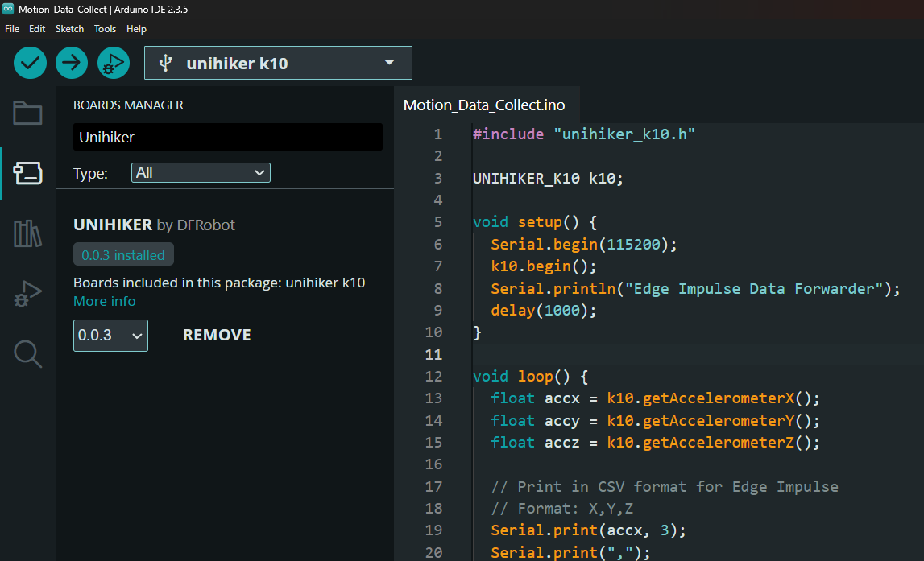Click the float accx declaration line

click(x=655, y=398)
